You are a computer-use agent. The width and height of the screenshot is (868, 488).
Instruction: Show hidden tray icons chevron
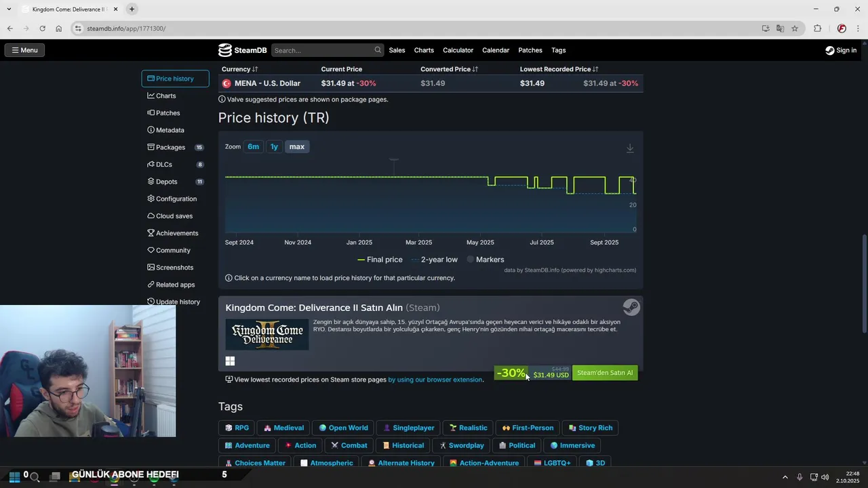(785, 477)
